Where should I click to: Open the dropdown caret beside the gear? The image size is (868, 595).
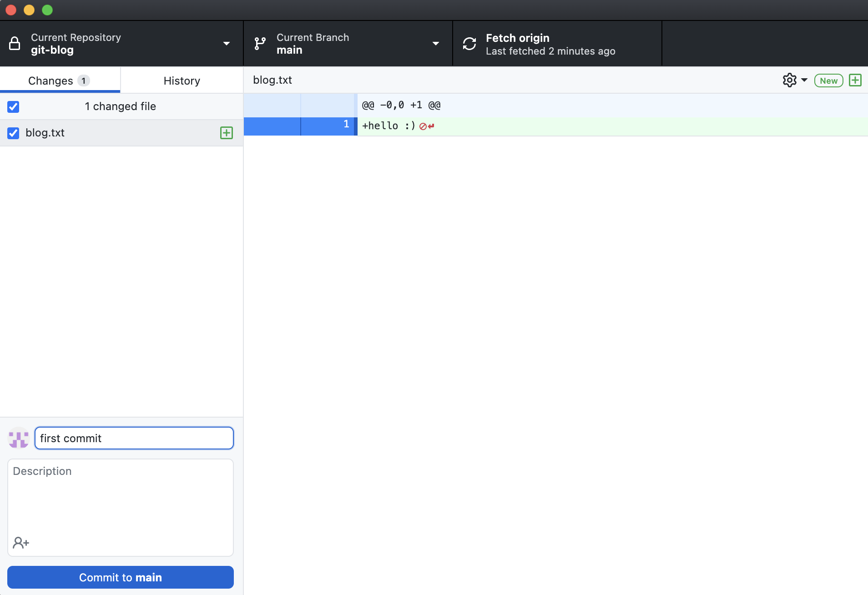point(804,80)
